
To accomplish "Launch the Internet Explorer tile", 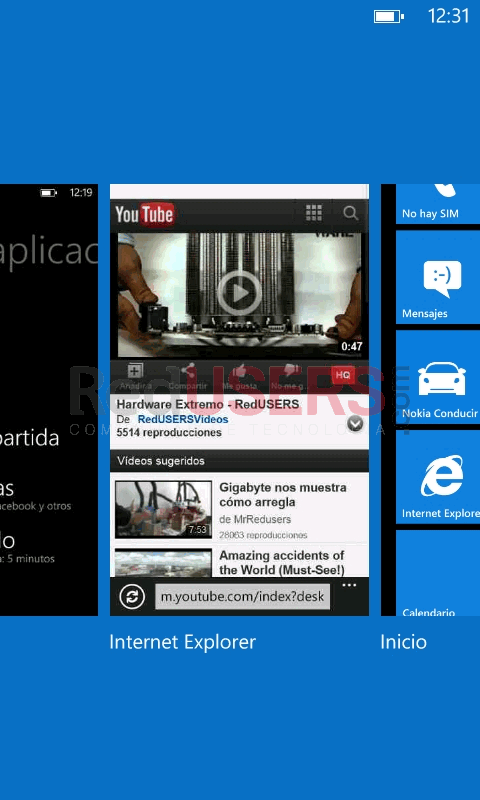I will click(x=438, y=477).
